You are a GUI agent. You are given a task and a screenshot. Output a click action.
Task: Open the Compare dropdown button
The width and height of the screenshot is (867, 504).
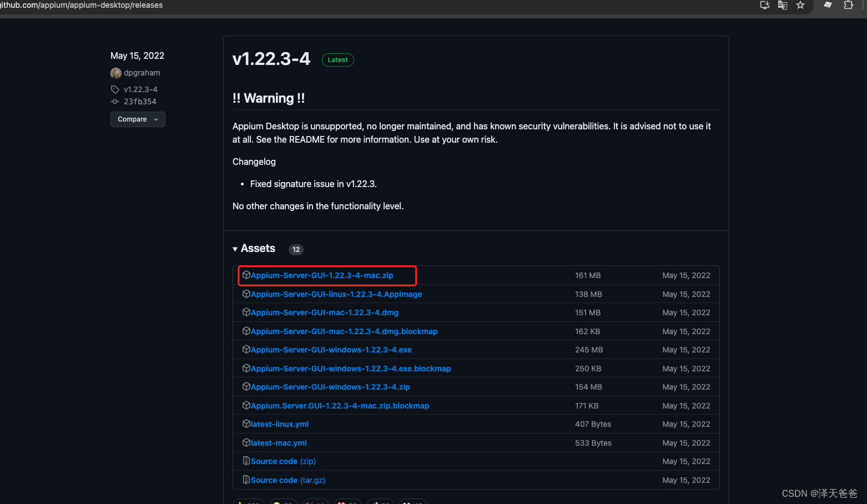point(138,119)
